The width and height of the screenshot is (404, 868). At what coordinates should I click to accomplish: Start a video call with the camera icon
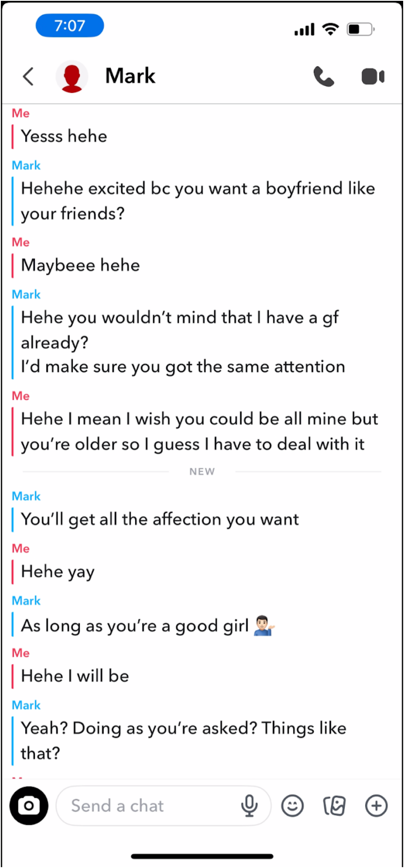coord(373,77)
